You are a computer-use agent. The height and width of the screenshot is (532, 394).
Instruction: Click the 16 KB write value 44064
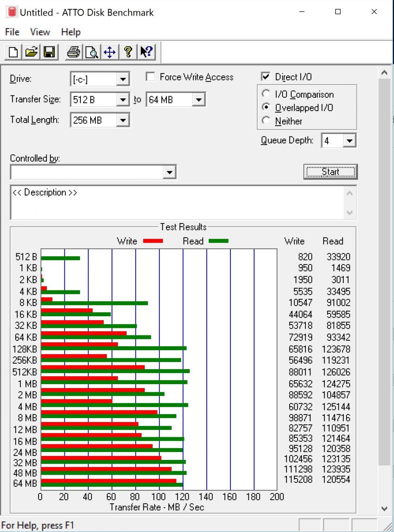coord(301,314)
